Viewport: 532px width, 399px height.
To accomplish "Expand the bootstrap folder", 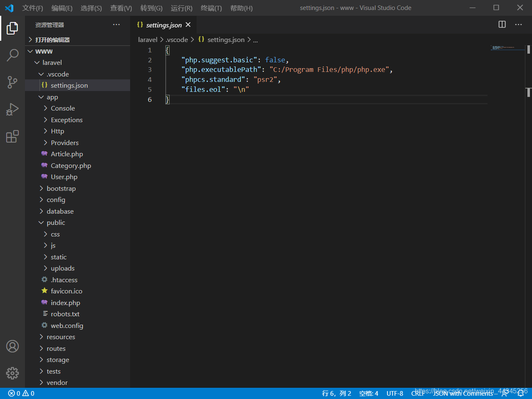I will (77, 188).
